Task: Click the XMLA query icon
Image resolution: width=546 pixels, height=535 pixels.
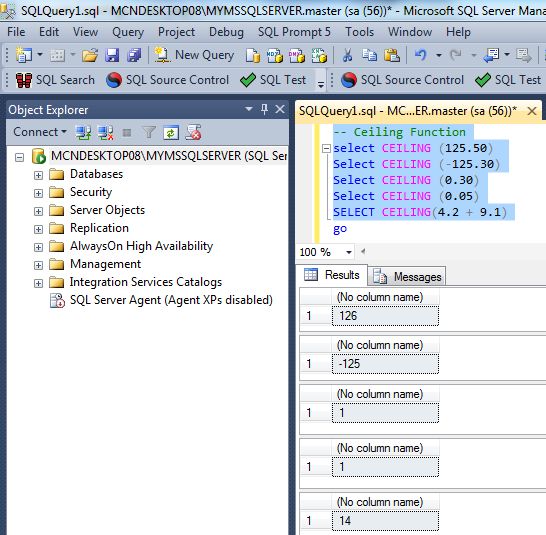Action: 319,55
